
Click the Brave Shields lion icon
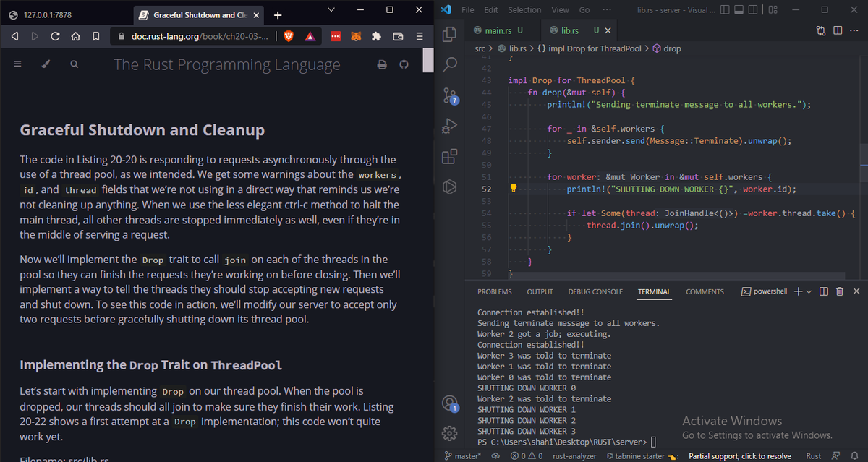point(289,36)
